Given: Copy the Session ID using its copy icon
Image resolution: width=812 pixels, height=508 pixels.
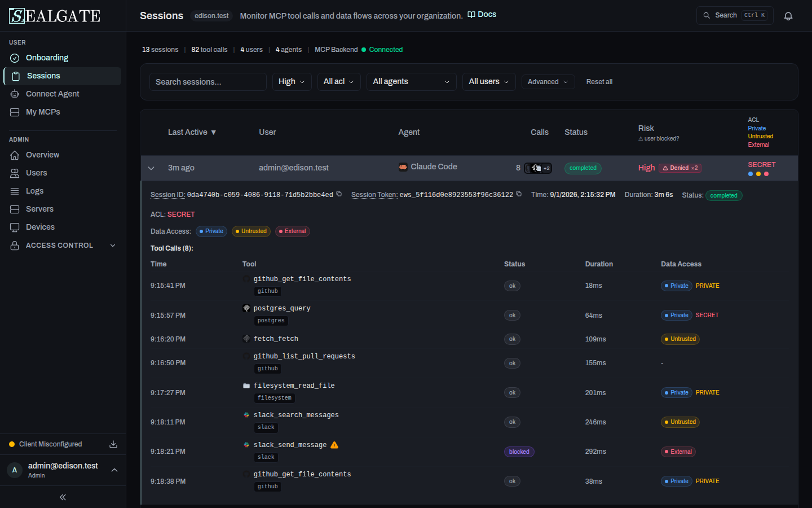Looking at the screenshot, I should (x=339, y=194).
